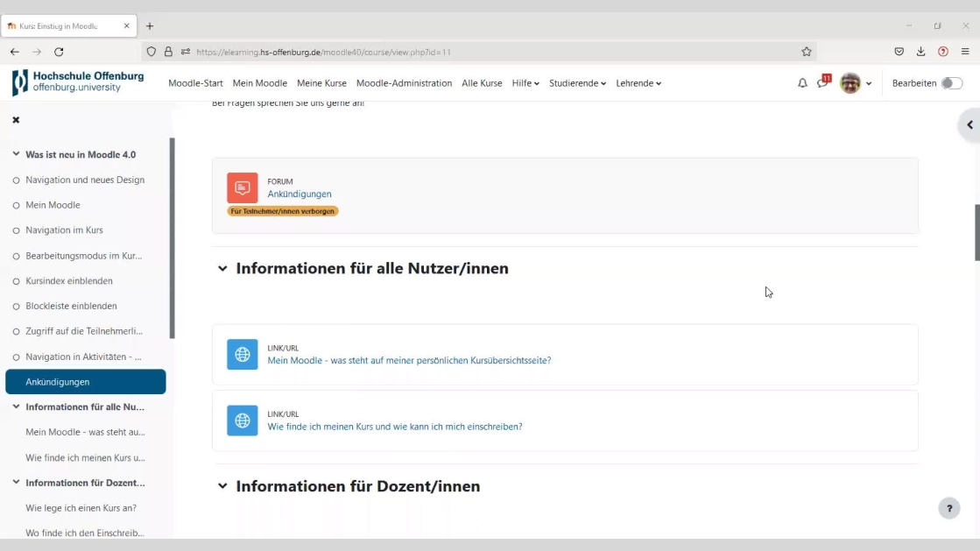Open Wie finde ich meinen Kurs link

[x=395, y=427]
